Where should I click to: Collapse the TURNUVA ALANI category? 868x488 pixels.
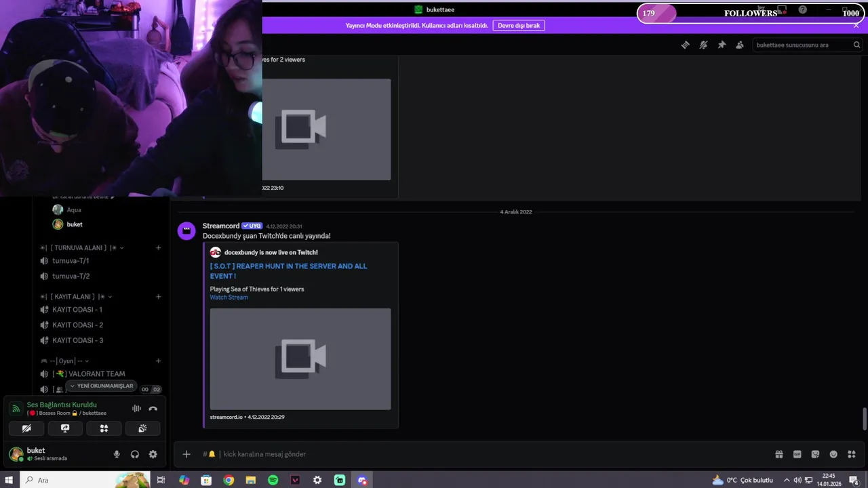pos(82,248)
